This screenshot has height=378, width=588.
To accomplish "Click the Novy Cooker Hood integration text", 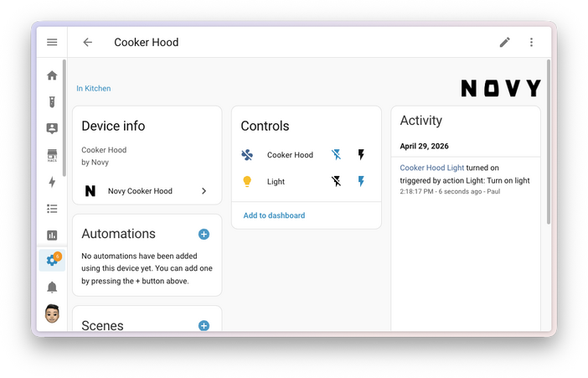I will [x=140, y=191].
